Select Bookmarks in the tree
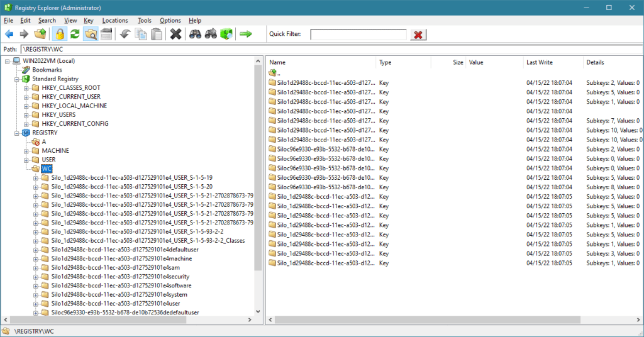The height and width of the screenshot is (337, 644). pyautogui.click(x=47, y=70)
